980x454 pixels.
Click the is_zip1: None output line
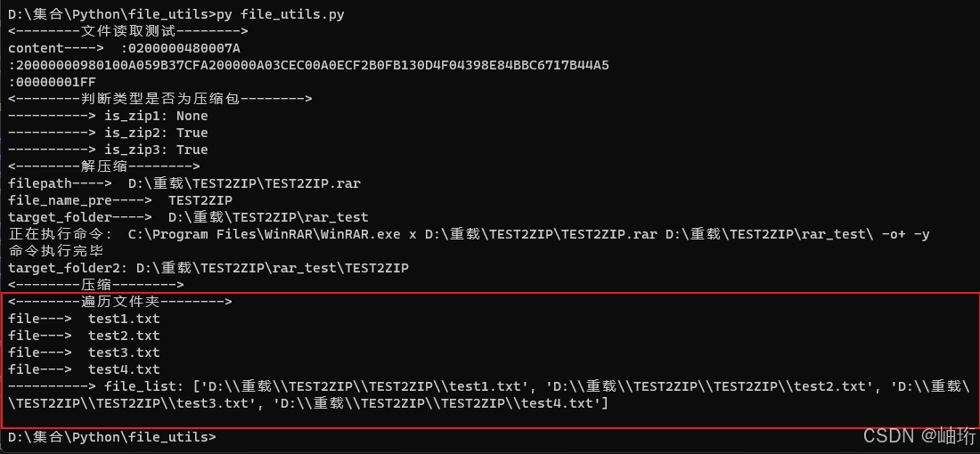tap(108, 116)
